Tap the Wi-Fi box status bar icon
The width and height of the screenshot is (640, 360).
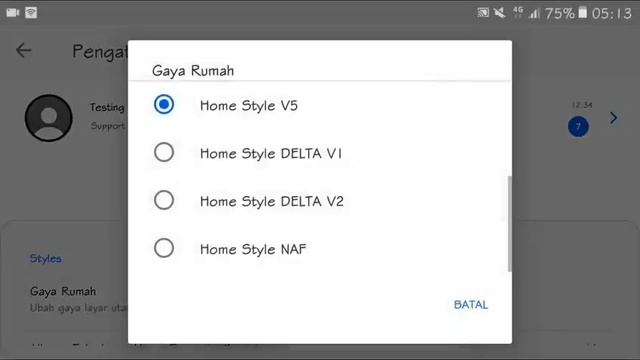31,13
